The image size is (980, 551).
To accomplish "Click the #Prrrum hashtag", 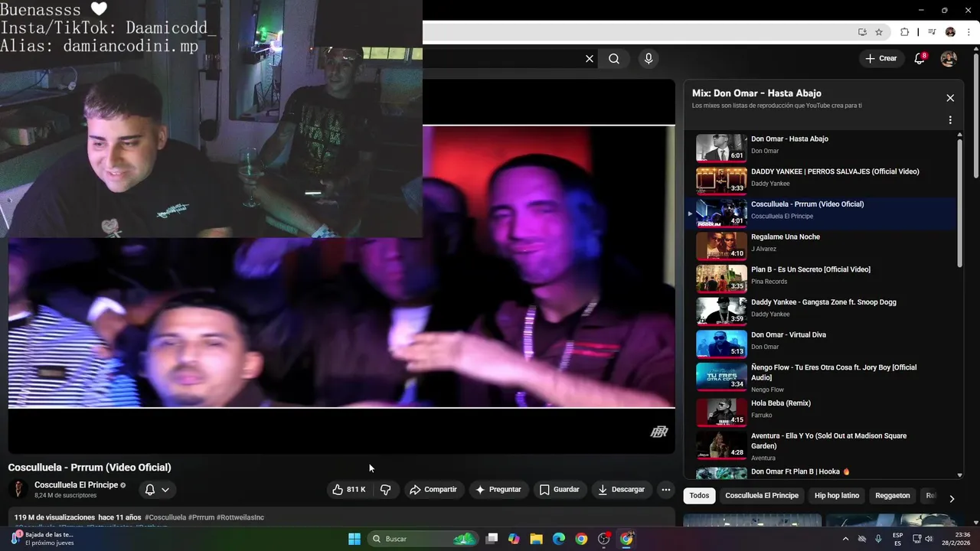I will point(201,517).
